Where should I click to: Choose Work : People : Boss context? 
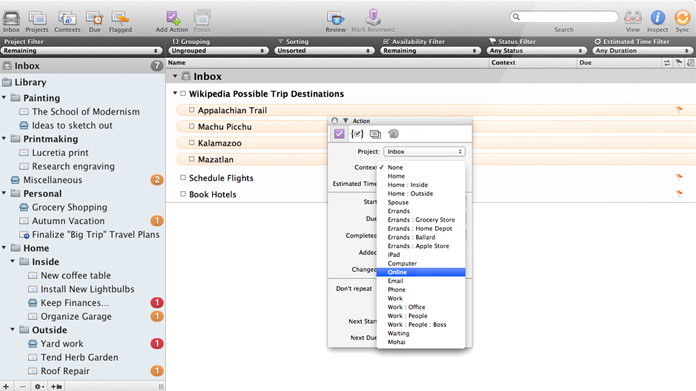click(x=421, y=324)
